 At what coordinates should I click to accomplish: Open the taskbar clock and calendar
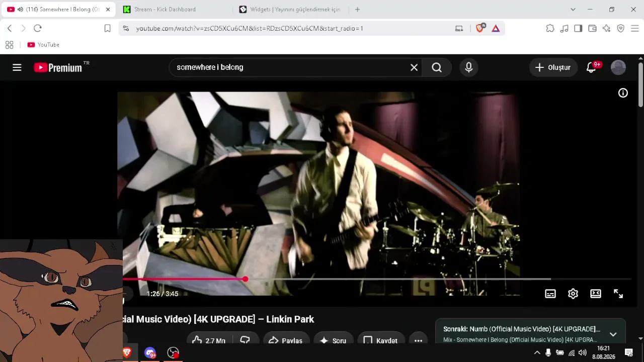click(x=604, y=353)
